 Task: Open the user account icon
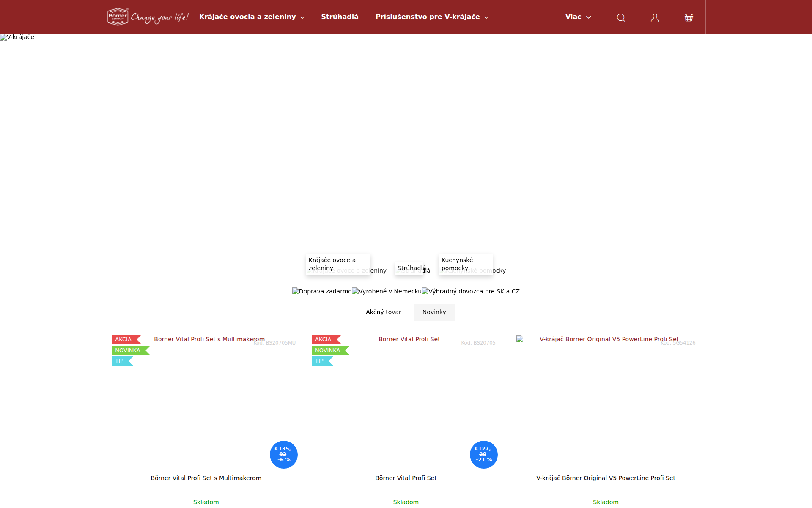click(655, 17)
